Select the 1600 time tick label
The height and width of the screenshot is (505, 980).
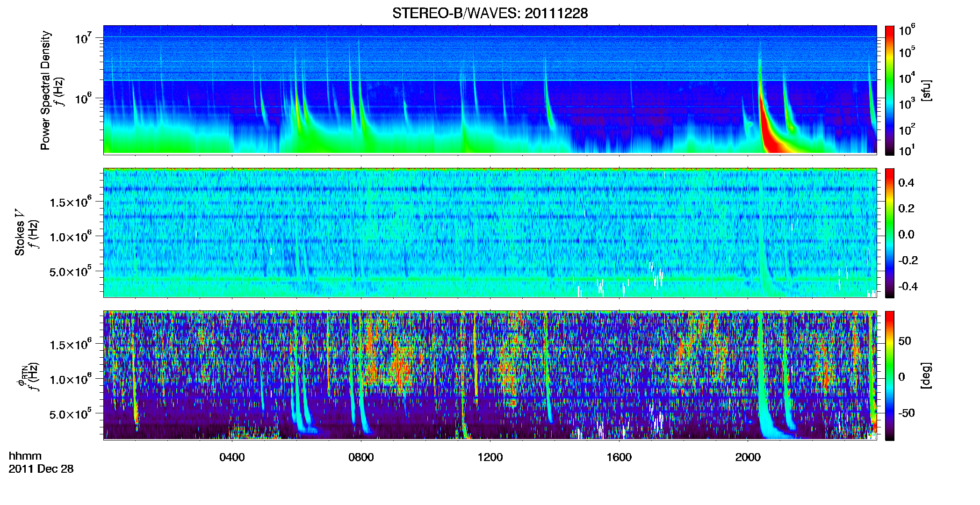coord(619,457)
